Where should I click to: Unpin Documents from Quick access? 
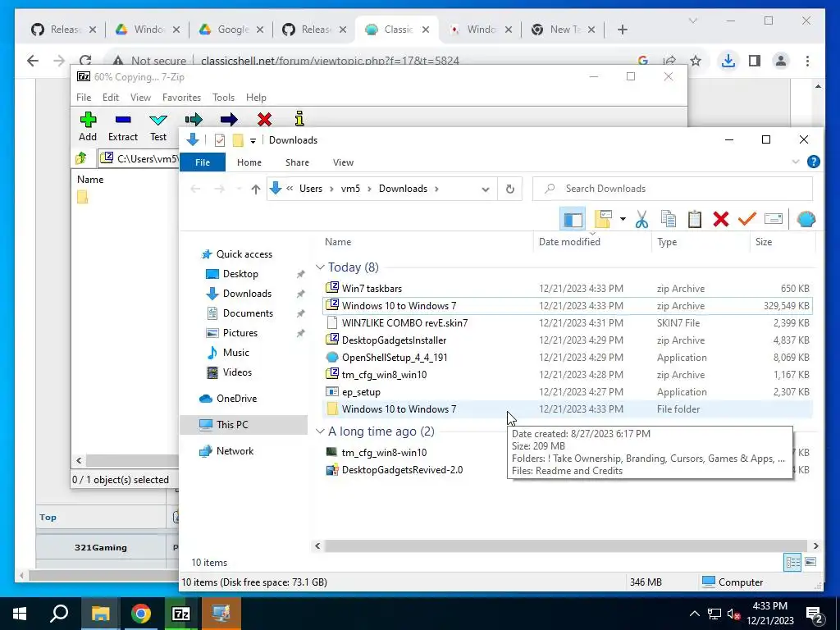[x=300, y=313]
